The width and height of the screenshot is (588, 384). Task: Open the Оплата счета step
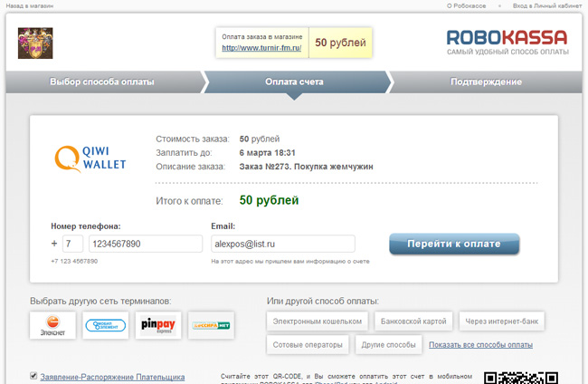(x=294, y=82)
